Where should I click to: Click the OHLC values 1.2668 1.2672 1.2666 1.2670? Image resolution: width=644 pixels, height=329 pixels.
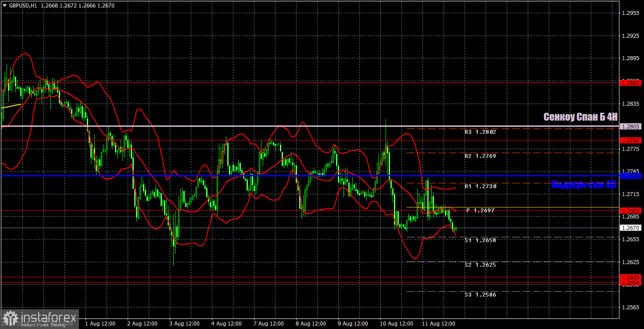pos(79,6)
